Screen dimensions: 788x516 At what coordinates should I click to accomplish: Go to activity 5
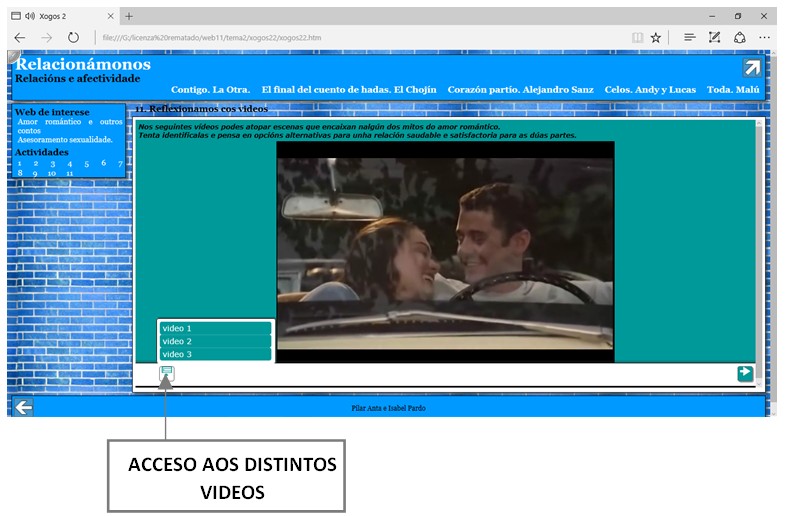point(86,164)
